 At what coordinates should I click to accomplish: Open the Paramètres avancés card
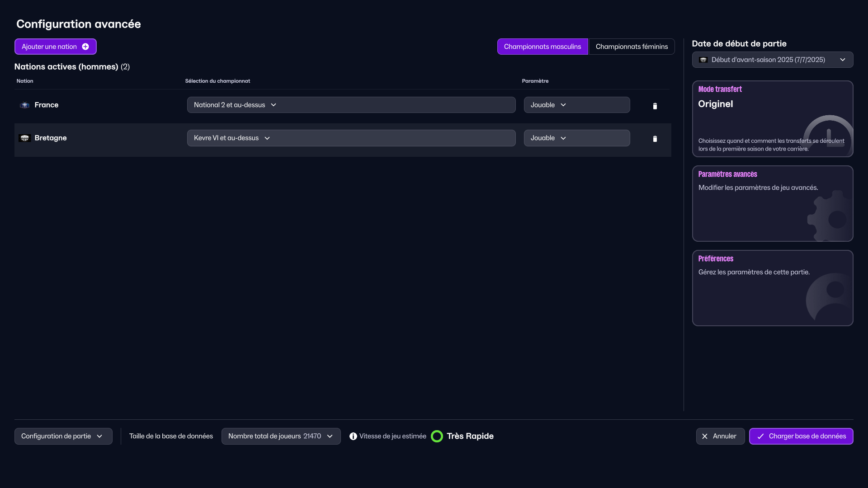pyautogui.click(x=773, y=203)
